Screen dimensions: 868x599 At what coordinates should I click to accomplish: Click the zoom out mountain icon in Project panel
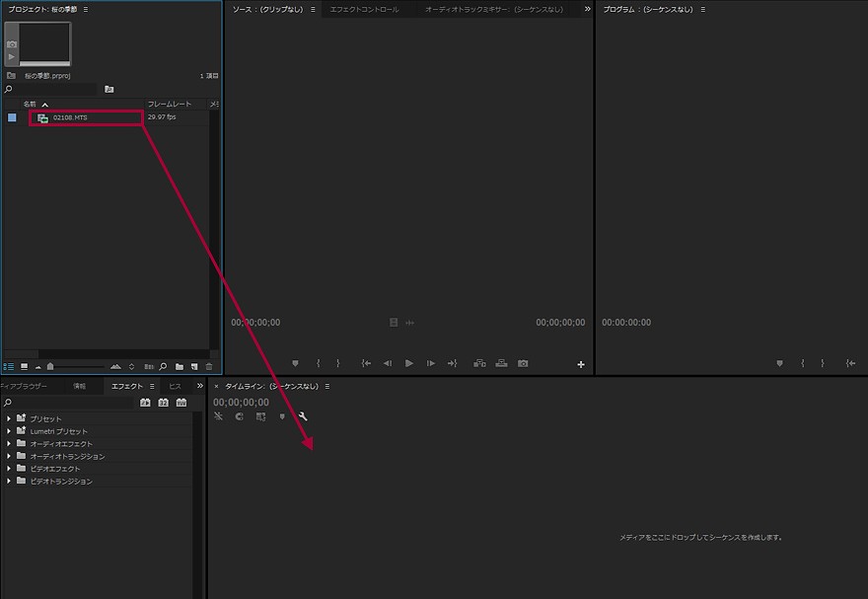tap(38, 367)
